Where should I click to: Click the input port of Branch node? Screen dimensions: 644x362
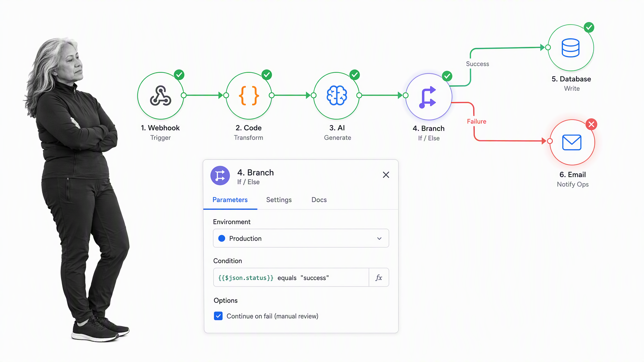(406, 95)
